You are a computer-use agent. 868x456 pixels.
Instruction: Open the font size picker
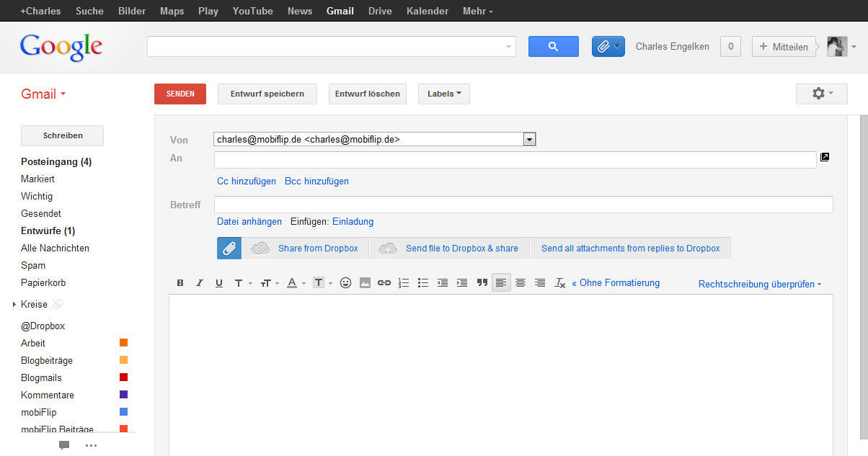pyautogui.click(x=269, y=283)
